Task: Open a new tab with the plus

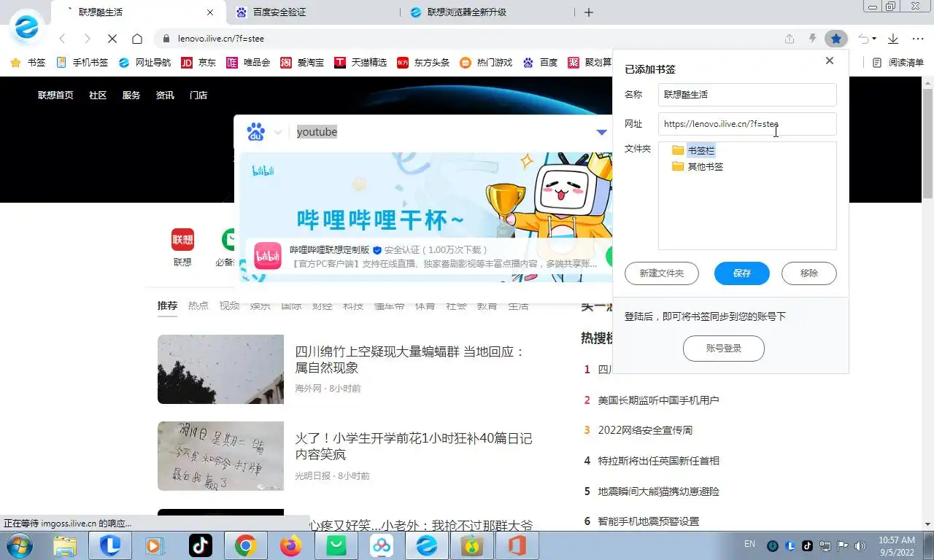Action: [589, 12]
